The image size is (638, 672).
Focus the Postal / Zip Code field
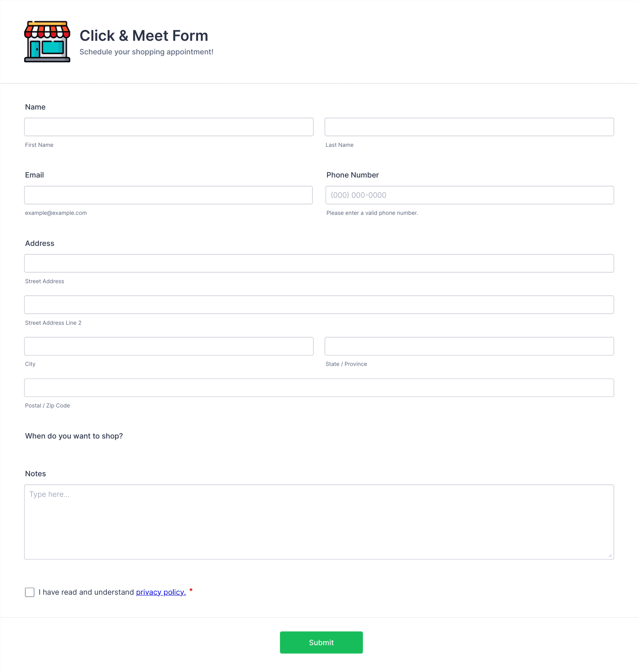319,388
